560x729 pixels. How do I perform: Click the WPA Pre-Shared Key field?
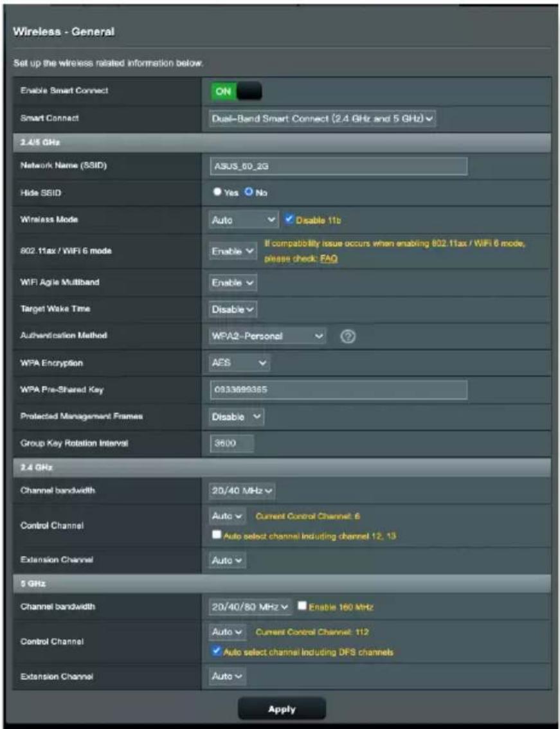339,390
